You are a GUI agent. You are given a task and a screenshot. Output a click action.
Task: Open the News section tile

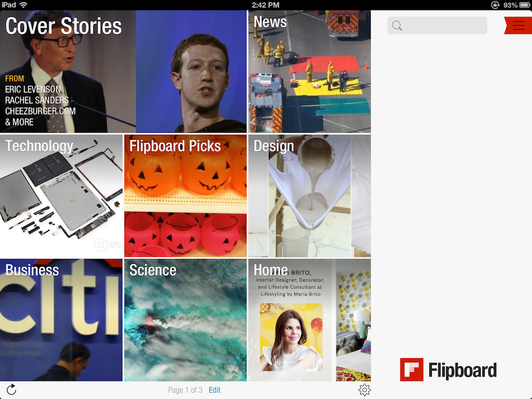point(310,71)
